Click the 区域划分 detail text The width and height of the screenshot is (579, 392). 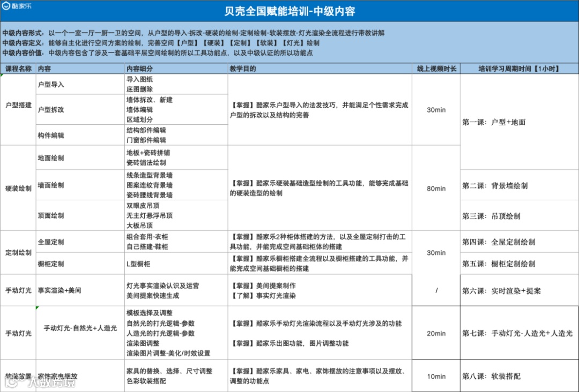[139, 119]
